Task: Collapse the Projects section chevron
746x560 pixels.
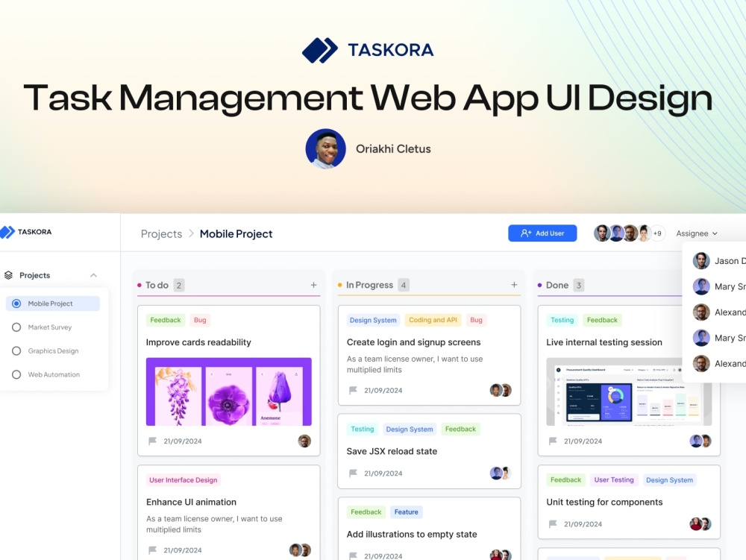Action: pyautogui.click(x=93, y=275)
